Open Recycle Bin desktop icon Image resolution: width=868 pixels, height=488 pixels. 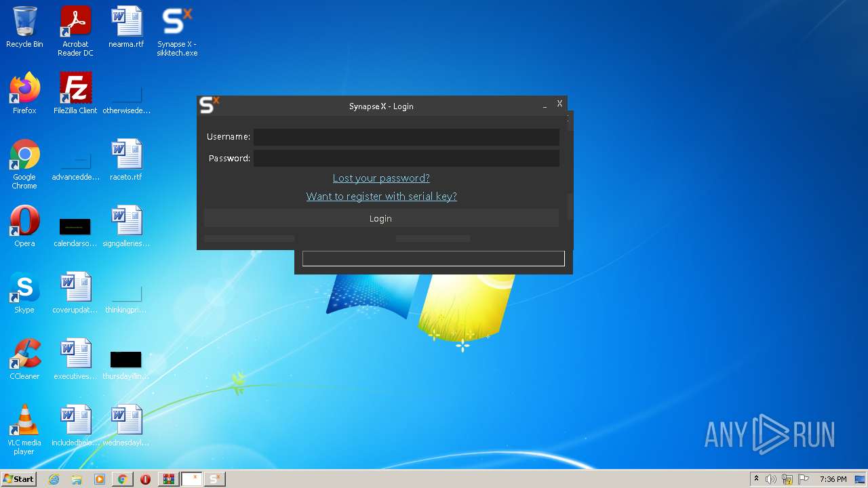[x=24, y=28]
